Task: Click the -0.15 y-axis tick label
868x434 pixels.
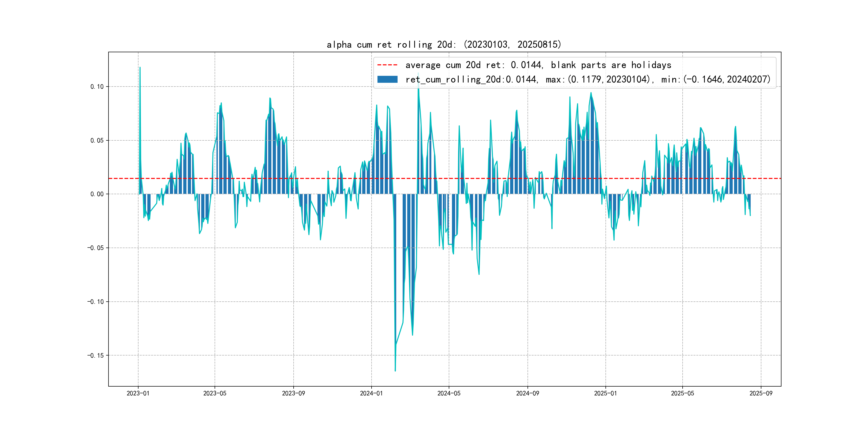Action: pos(95,356)
